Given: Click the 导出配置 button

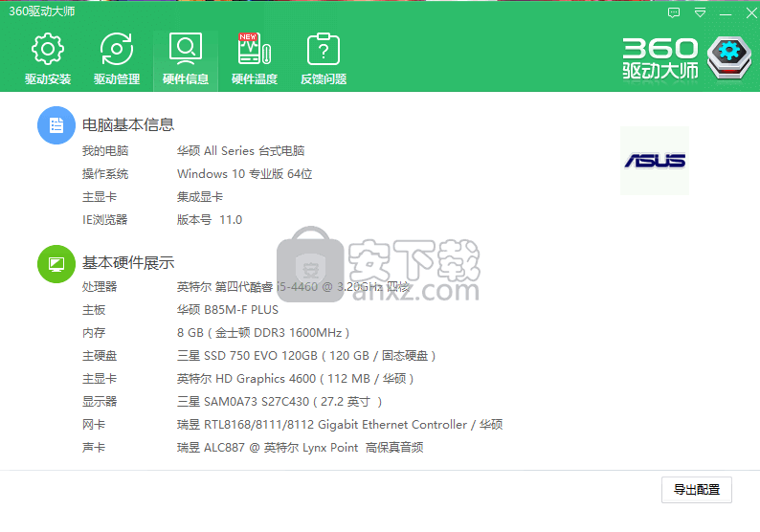Looking at the screenshot, I should click(697, 490).
